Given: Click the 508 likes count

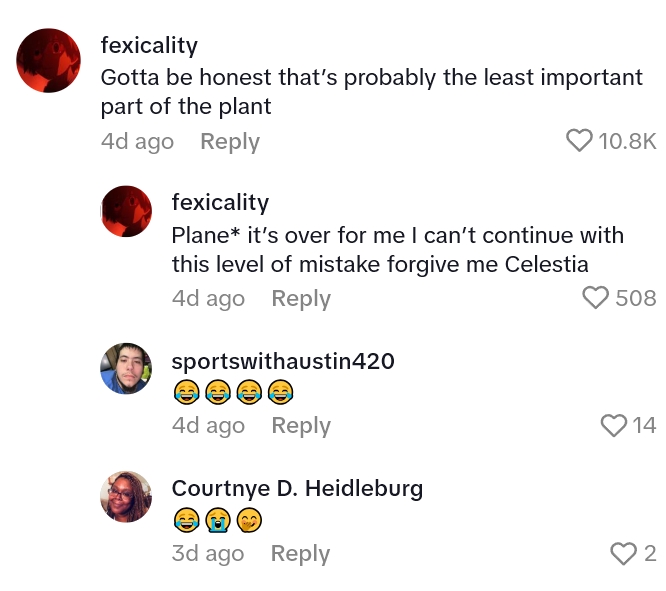Looking at the screenshot, I should pyautogui.click(x=636, y=298).
